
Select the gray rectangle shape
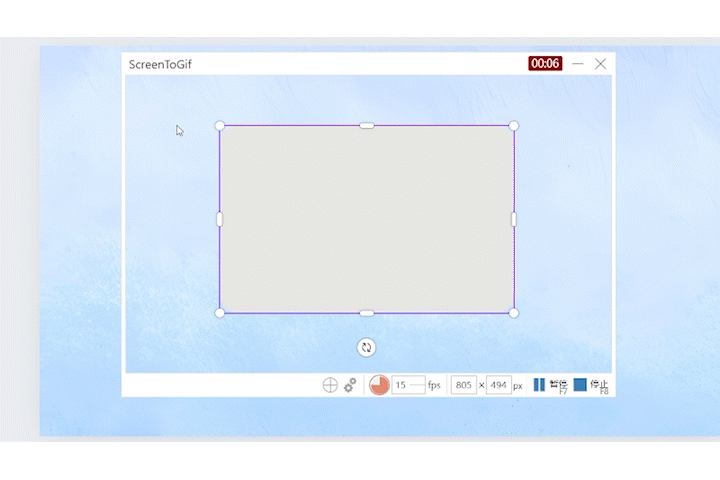tap(367, 219)
